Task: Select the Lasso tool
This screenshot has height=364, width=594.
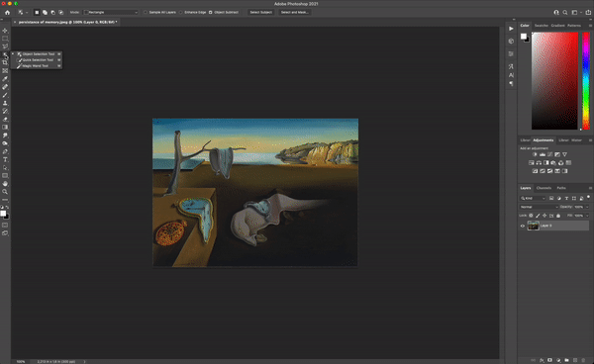Action: [5, 46]
